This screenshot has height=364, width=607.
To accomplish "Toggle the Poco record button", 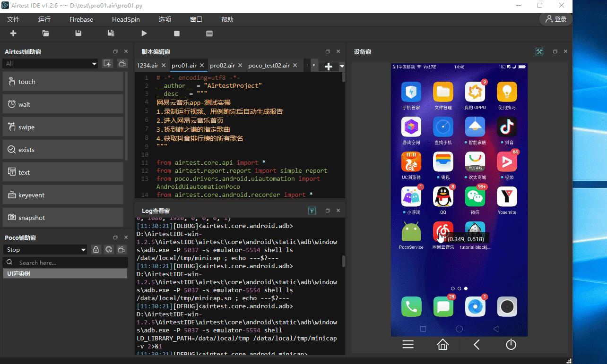I will 121,249.
